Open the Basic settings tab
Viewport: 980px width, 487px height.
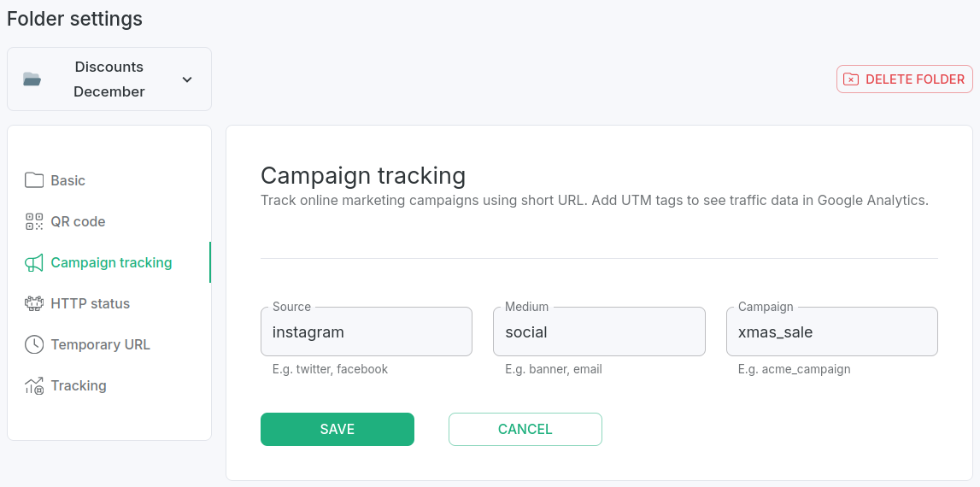pos(68,180)
